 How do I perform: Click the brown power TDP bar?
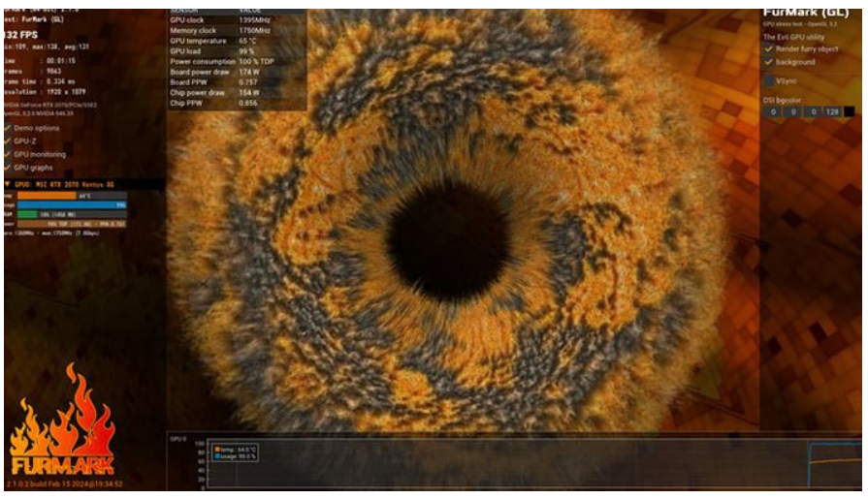[72, 224]
